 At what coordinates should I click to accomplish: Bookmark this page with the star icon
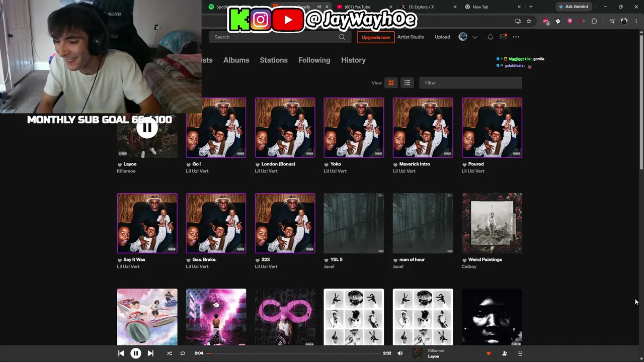[529, 21]
